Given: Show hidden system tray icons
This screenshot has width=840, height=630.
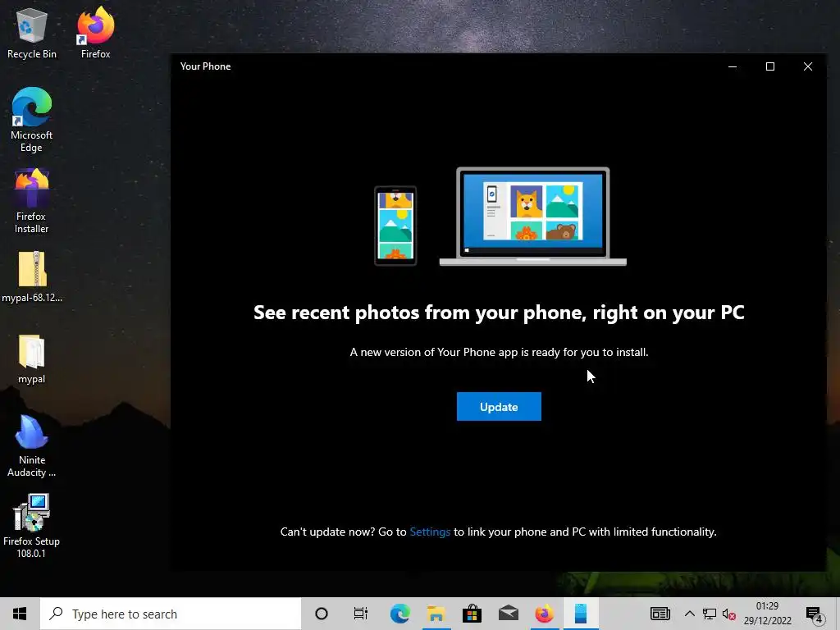Looking at the screenshot, I should (689, 614).
